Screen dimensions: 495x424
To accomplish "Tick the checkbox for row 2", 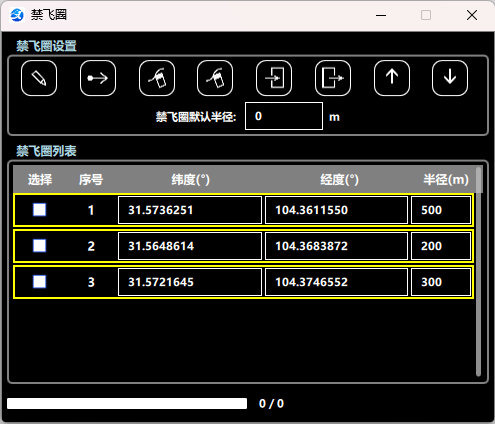I will (40, 246).
